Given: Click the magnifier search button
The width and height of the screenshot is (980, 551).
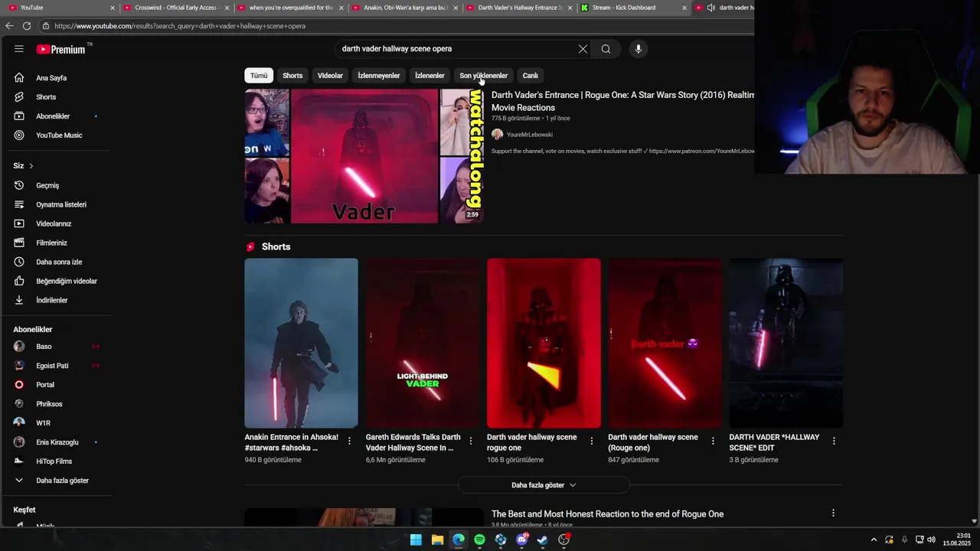Looking at the screenshot, I should click(x=606, y=49).
